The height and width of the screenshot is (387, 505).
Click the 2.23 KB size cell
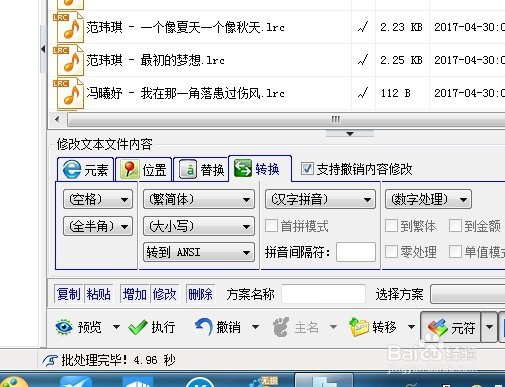click(401, 27)
